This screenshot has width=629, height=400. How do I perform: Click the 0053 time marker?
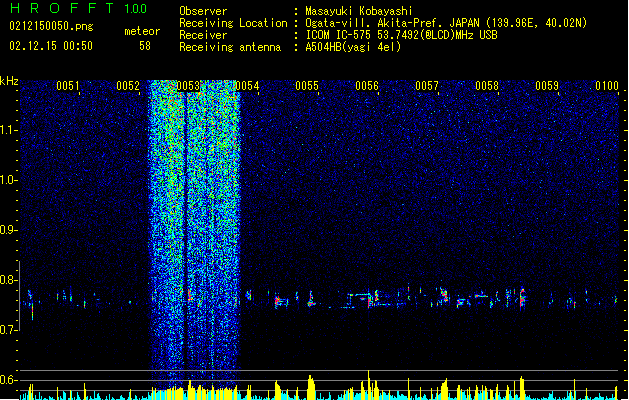(188, 86)
